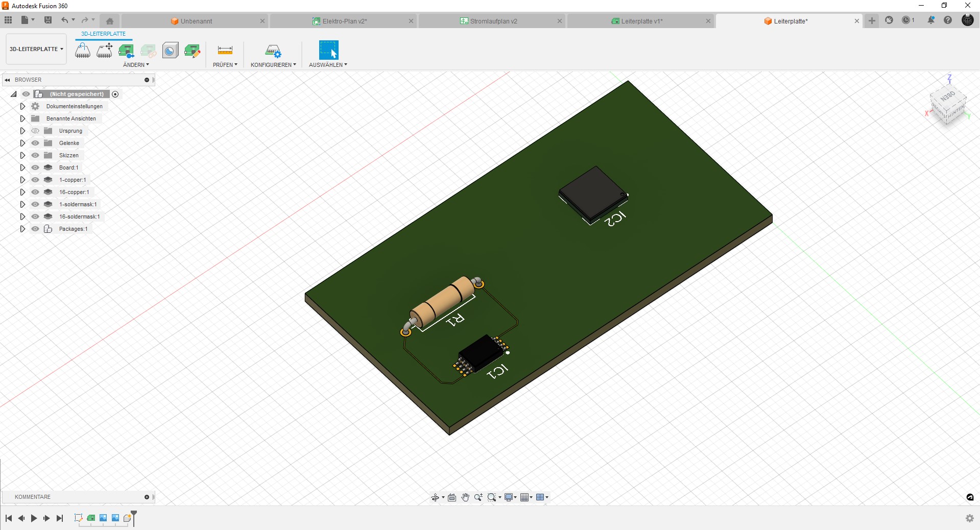Click the green board with blue arrow tool

(126, 50)
